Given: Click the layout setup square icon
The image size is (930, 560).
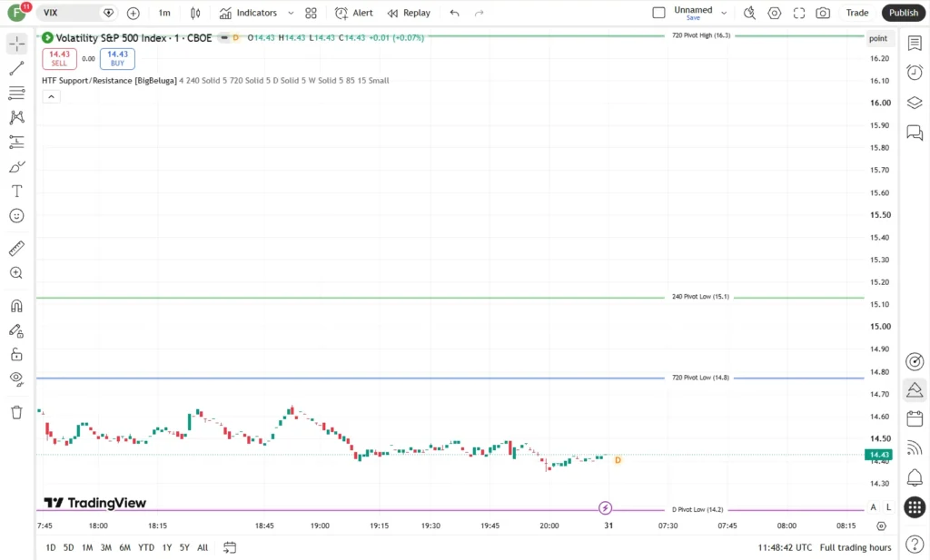Looking at the screenshot, I should tap(658, 13).
